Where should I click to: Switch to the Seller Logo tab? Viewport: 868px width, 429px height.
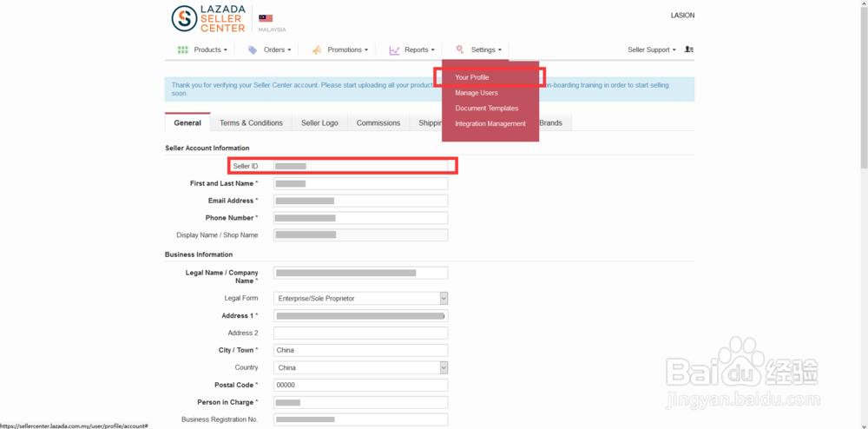point(319,123)
